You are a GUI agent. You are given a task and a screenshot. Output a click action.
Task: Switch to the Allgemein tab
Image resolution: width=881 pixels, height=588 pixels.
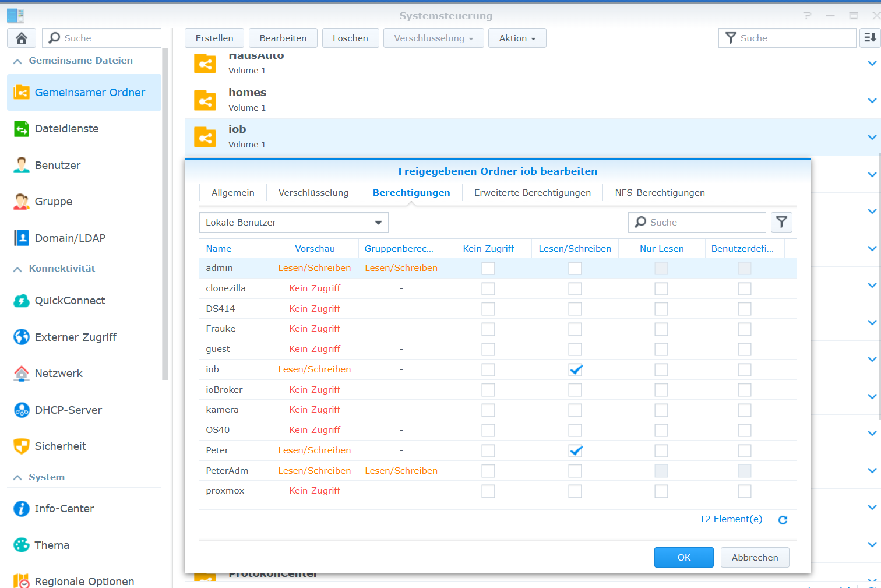(x=233, y=193)
